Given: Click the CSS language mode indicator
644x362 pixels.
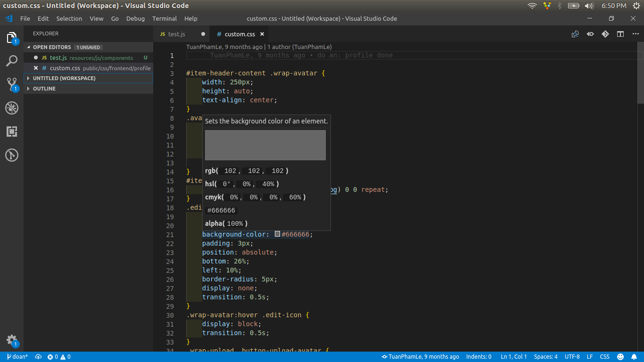Looking at the screenshot, I should [x=604, y=357].
